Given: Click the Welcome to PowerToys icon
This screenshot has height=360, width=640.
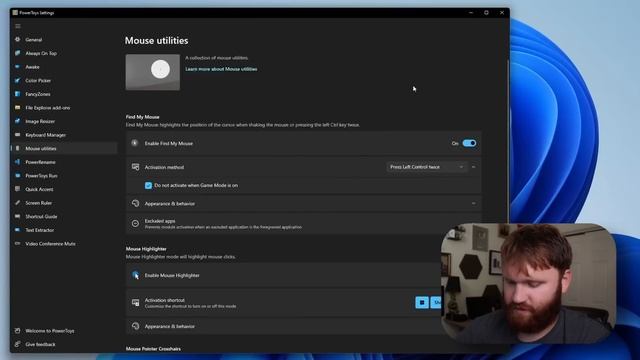Looking at the screenshot, I should coord(18,331).
